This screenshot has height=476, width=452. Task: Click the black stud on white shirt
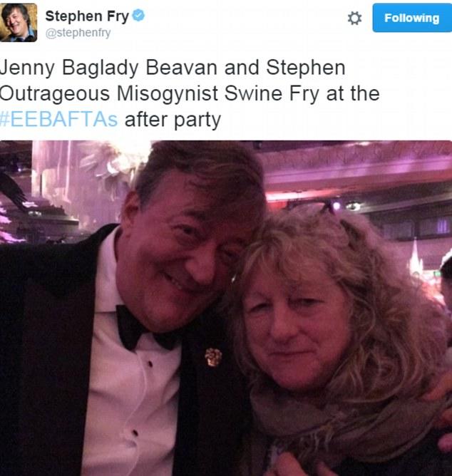point(149,363)
